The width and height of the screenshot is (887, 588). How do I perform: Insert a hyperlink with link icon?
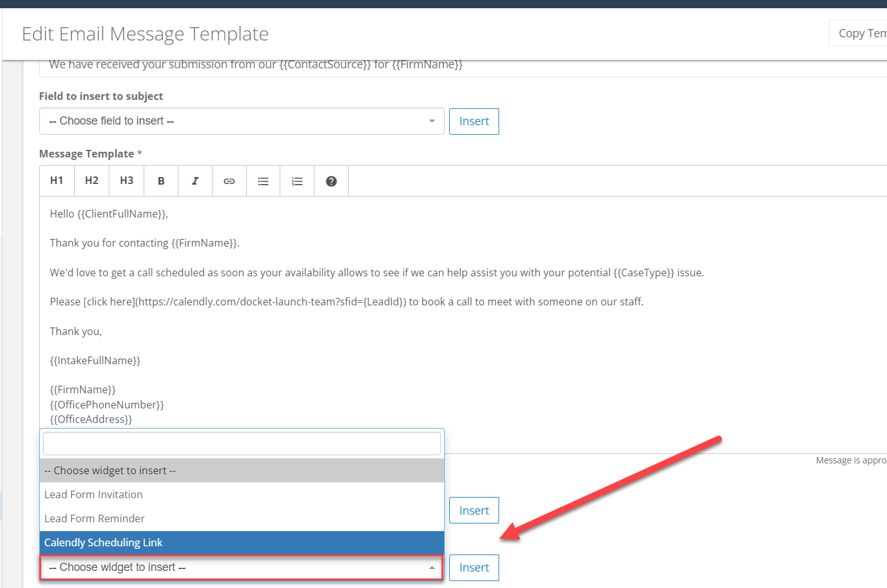pyautogui.click(x=229, y=181)
